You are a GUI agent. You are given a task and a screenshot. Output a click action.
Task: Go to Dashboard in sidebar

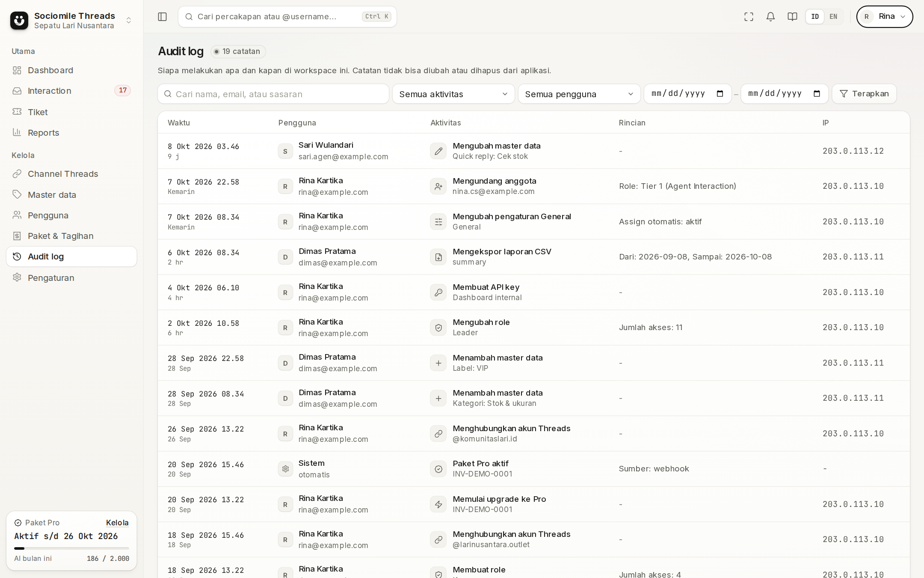point(71,70)
